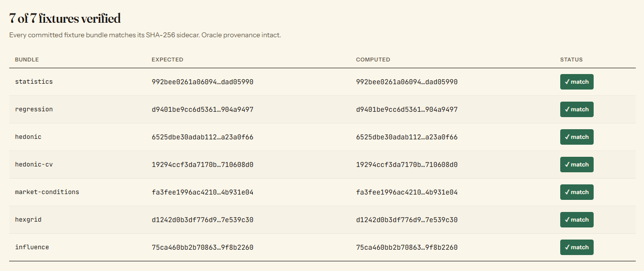Click expected hash d1242d0b3df776d9…7e539c30
The height and width of the screenshot is (271, 644).
pyautogui.click(x=202, y=220)
